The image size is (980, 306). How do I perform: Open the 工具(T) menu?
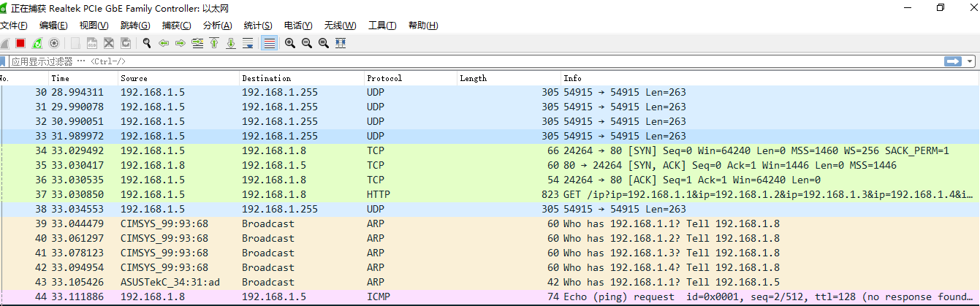(382, 26)
